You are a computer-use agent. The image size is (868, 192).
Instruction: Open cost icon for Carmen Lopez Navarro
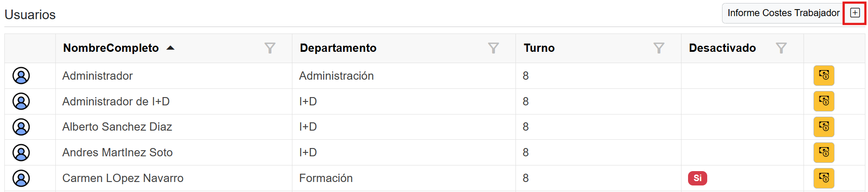click(x=824, y=178)
